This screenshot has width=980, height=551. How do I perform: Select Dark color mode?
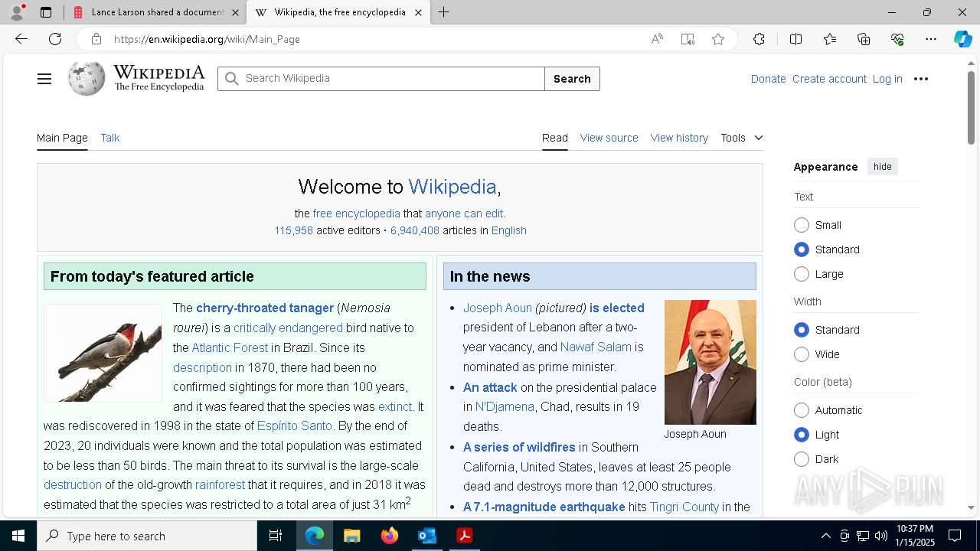click(x=802, y=459)
